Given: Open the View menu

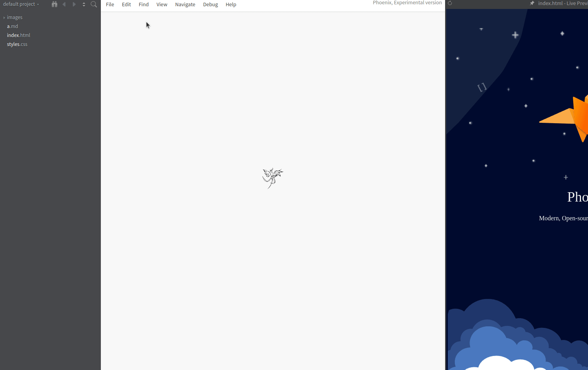Looking at the screenshot, I should 162,5.
